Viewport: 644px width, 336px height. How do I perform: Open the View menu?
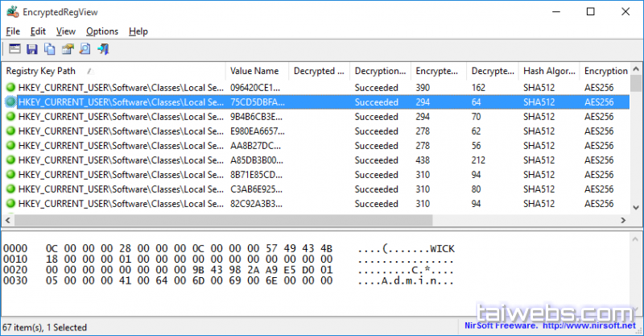(x=66, y=31)
